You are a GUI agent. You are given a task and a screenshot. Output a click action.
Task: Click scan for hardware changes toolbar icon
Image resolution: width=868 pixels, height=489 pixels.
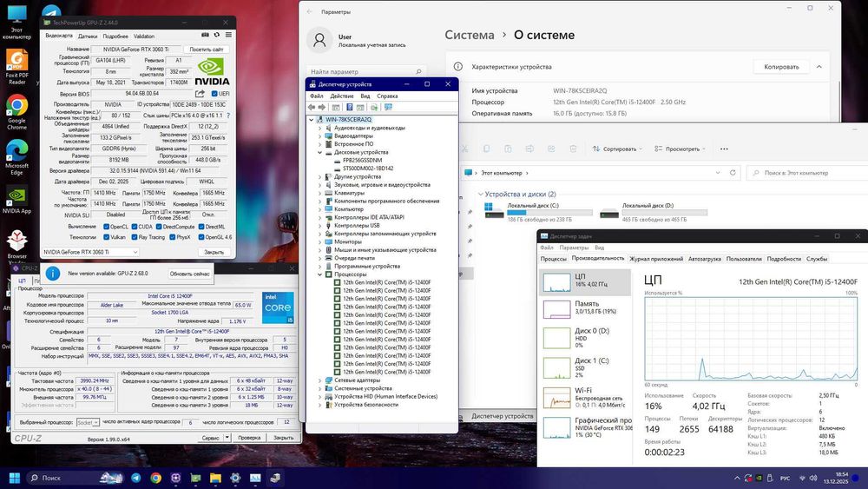point(388,108)
